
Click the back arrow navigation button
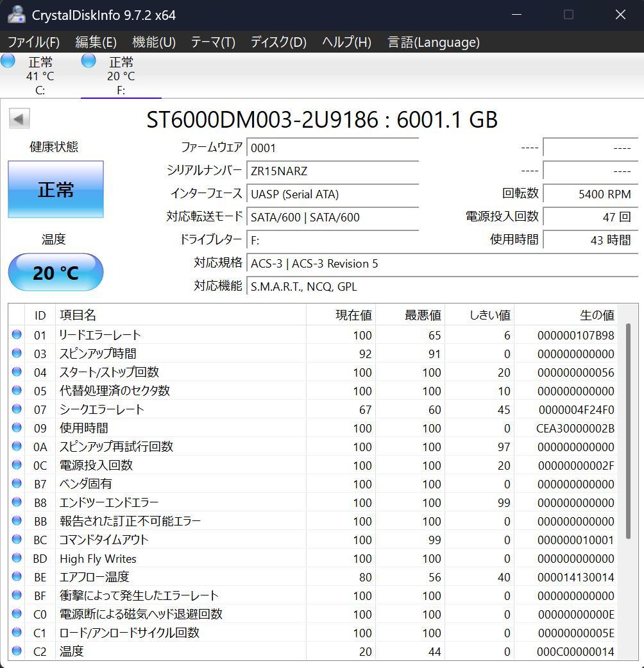pyautogui.click(x=19, y=118)
